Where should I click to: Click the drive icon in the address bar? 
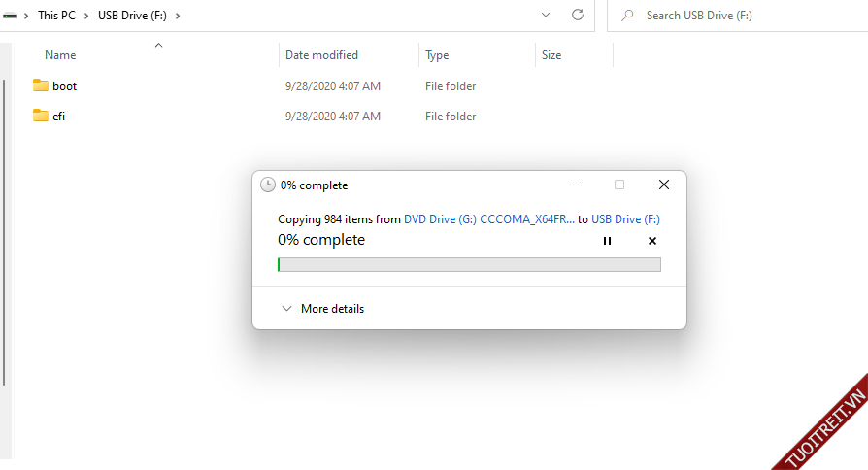(9, 16)
